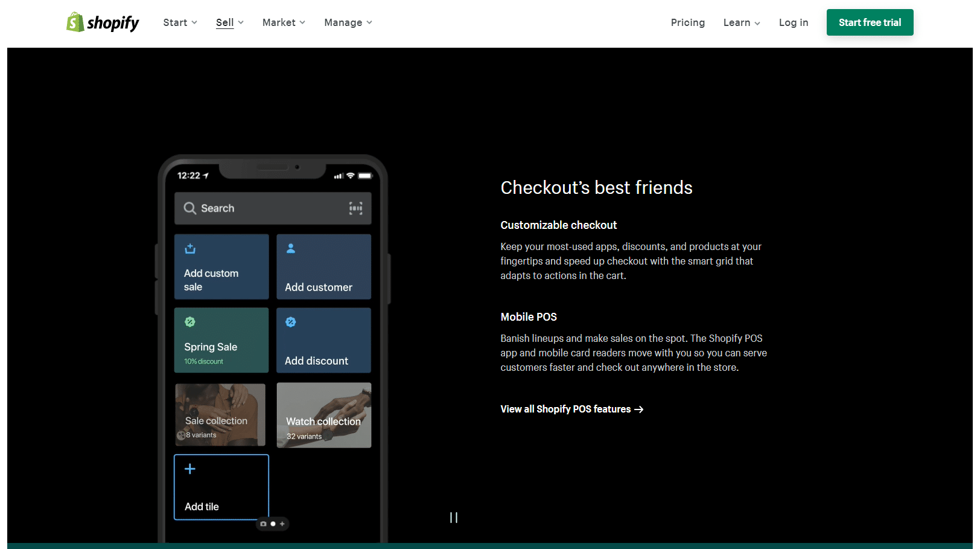Image resolution: width=980 pixels, height=549 pixels.
Task: Click the Start free trial button
Action: point(870,22)
